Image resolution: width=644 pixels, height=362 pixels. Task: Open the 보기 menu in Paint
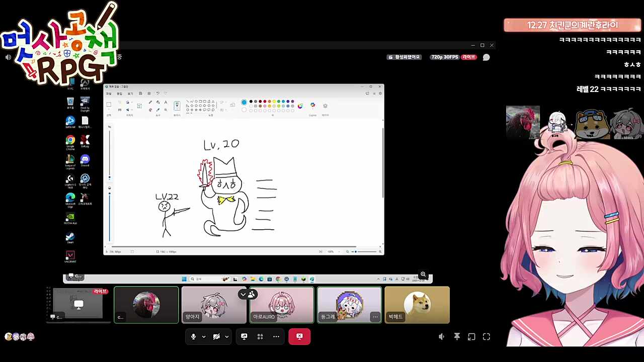(130, 94)
